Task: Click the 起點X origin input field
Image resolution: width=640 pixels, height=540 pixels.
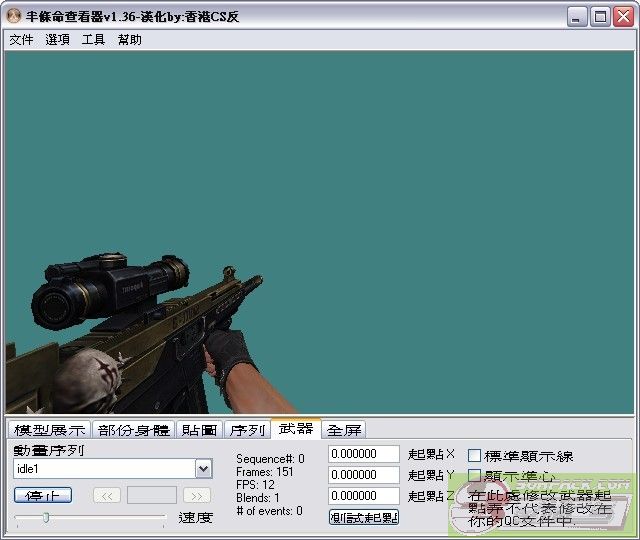Action: point(364,454)
